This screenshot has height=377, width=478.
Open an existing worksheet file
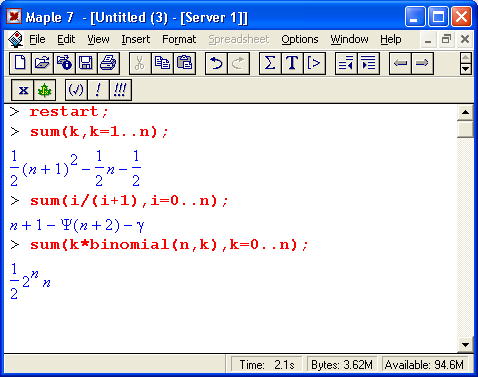42,63
